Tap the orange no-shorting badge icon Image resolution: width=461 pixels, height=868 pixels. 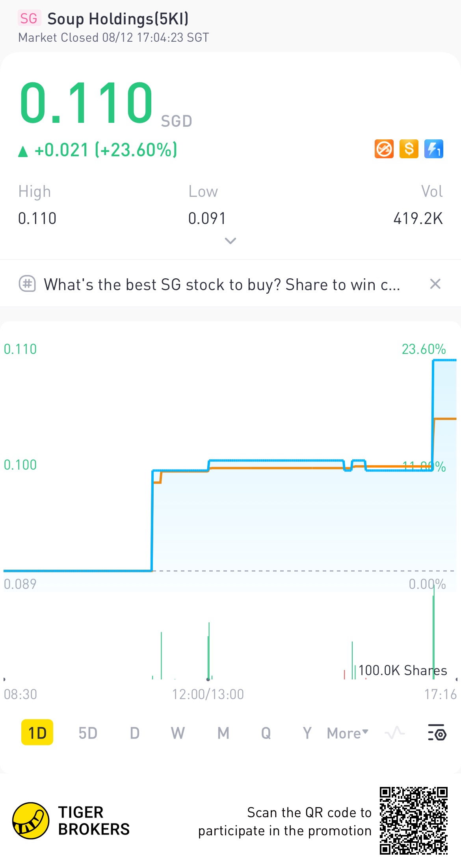(x=384, y=149)
